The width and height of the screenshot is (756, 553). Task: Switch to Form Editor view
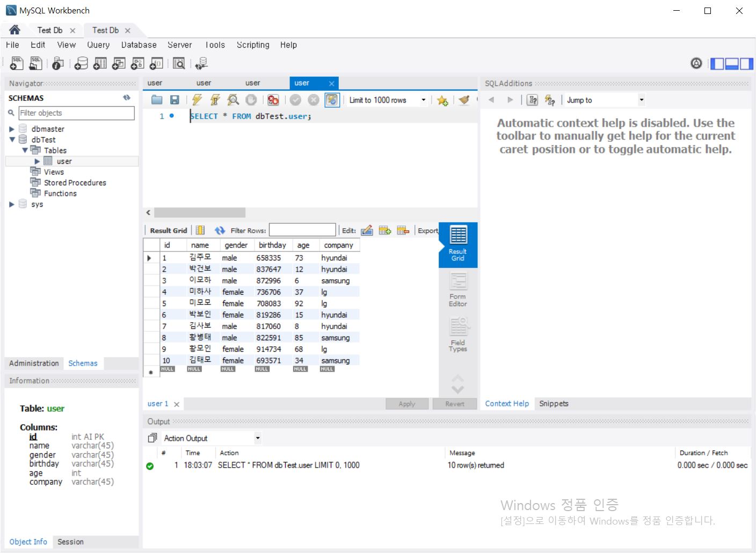click(458, 290)
